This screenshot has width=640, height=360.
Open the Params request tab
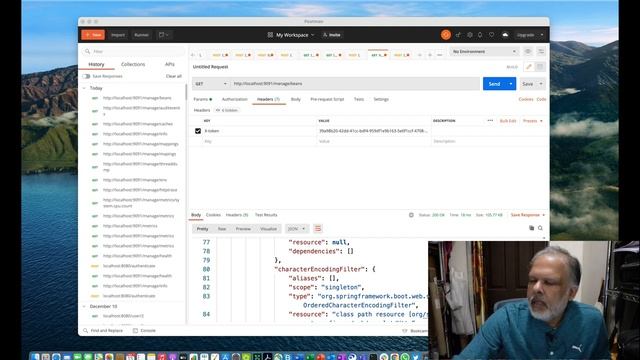tap(202, 99)
